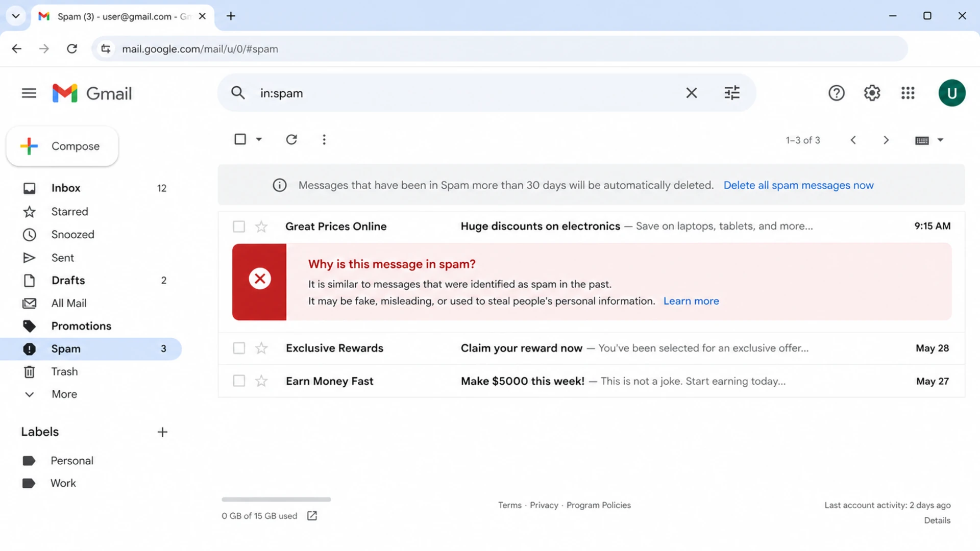Star the Earn Money Fast message
980x551 pixels.
261,381
